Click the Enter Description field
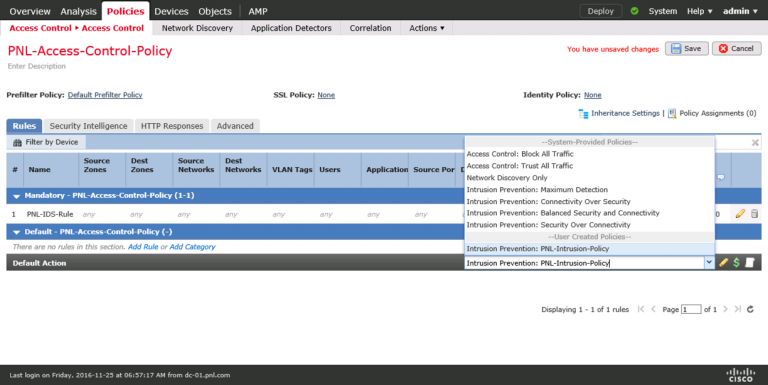 [x=37, y=66]
